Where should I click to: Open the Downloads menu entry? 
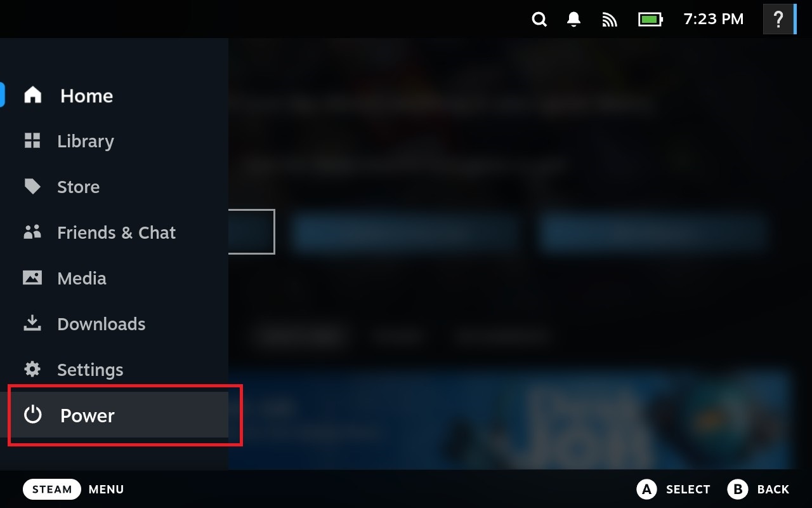pyautogui.click(x=118, y=324)
